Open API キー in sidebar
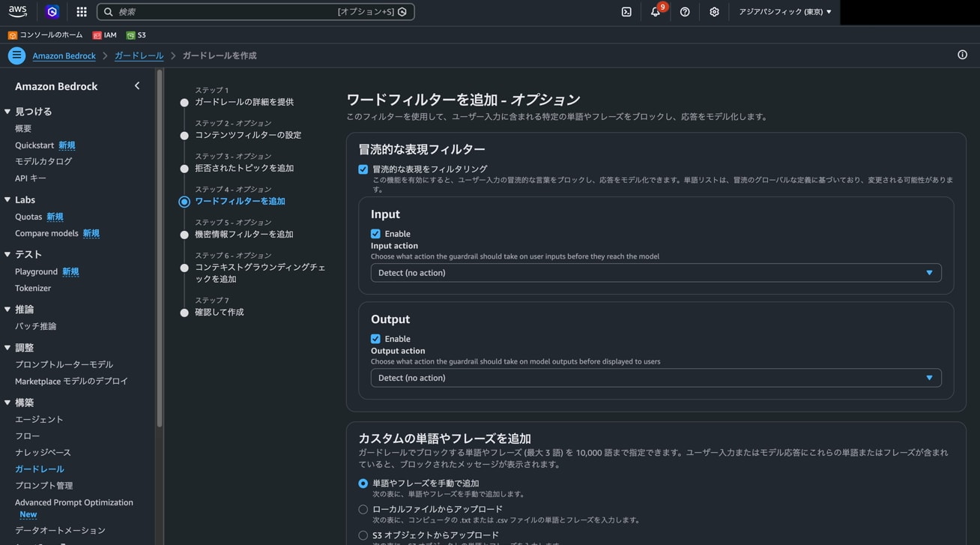The height and width of the screenshot is (545, 980). click(x=31, y=178)
